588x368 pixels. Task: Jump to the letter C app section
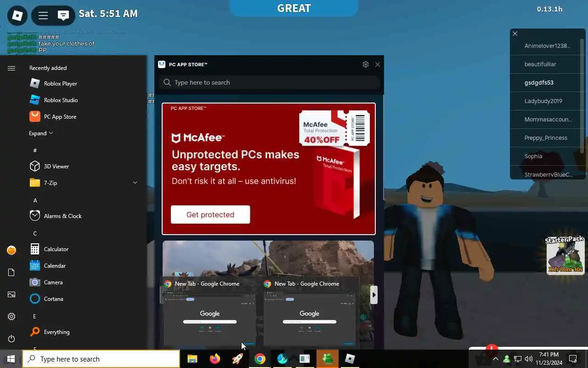coord(35,233)
